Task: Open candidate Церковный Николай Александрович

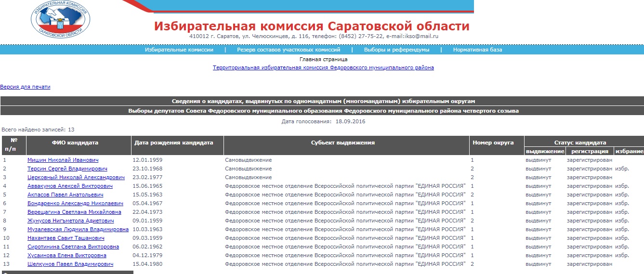Action: click(x=76, y=178)
